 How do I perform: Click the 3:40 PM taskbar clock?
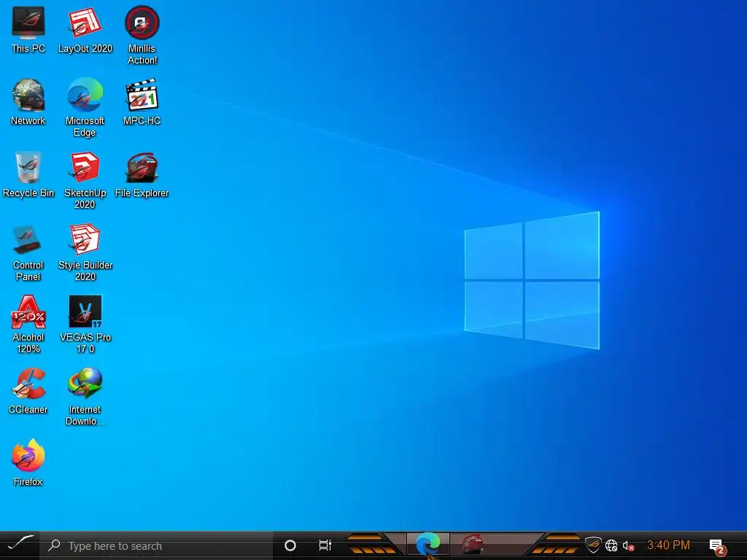click(668, 545)
